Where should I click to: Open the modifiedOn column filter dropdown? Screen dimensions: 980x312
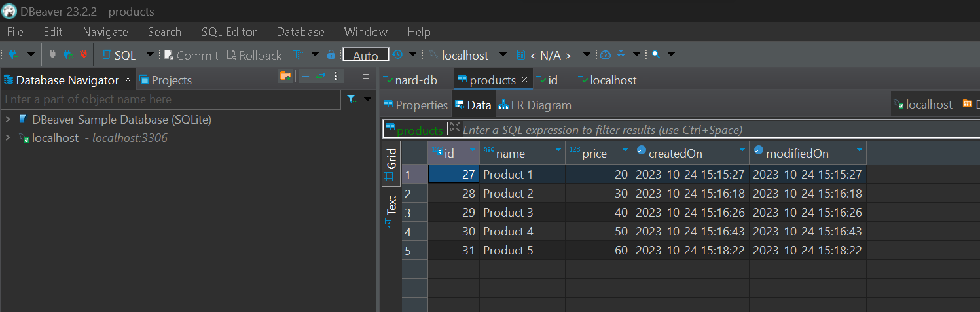tap(859, 150)
